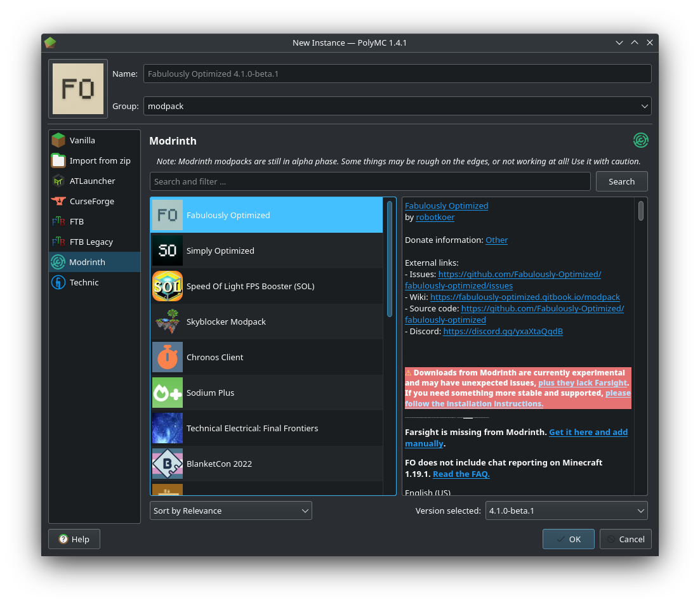Open the CurseForge source in sidebar
Image resolution: width=700 pixels, height=605 pixels.
tap(58, 201)
